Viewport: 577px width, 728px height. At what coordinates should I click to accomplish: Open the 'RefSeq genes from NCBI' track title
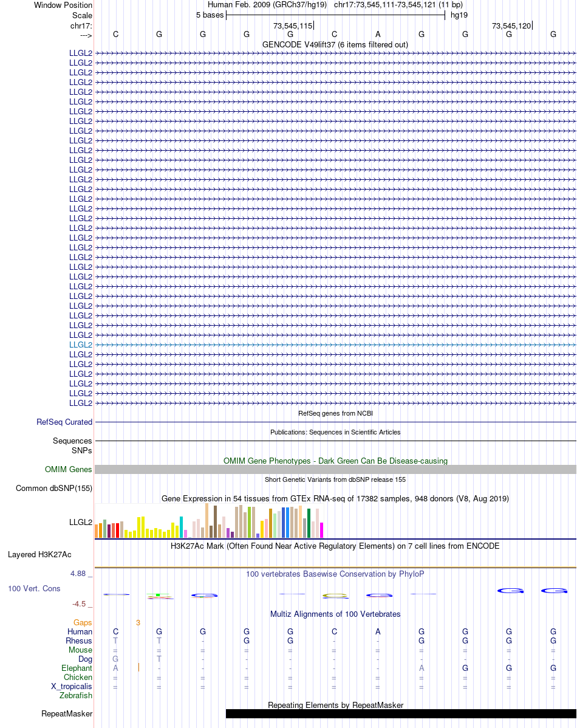click(x=335, y=413)
